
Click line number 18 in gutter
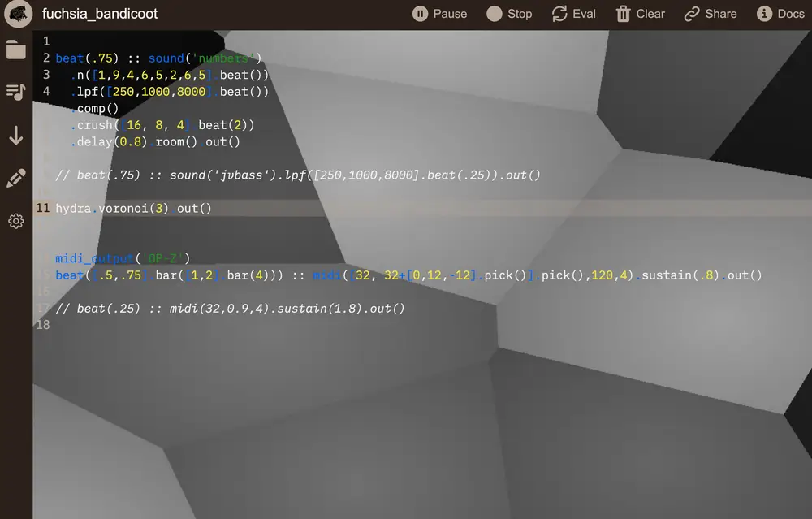43,325
